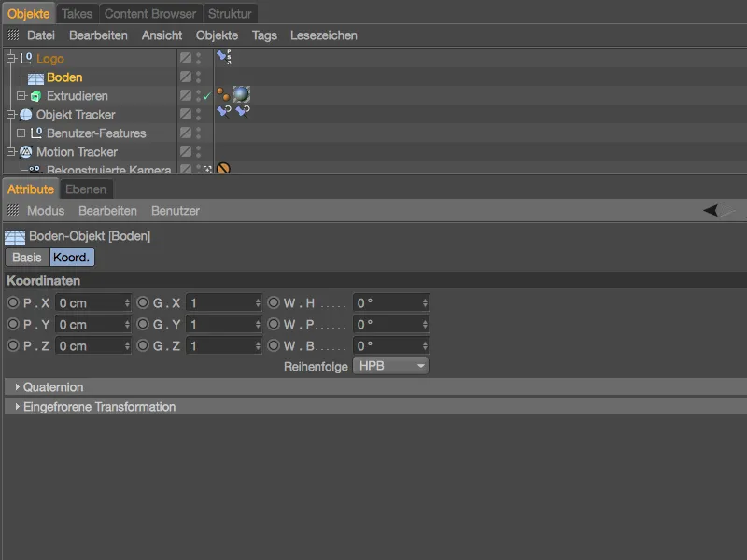Viewport: 747px width, 560px height.
Task: Open the Modus menu
Action: pos(46,211)
